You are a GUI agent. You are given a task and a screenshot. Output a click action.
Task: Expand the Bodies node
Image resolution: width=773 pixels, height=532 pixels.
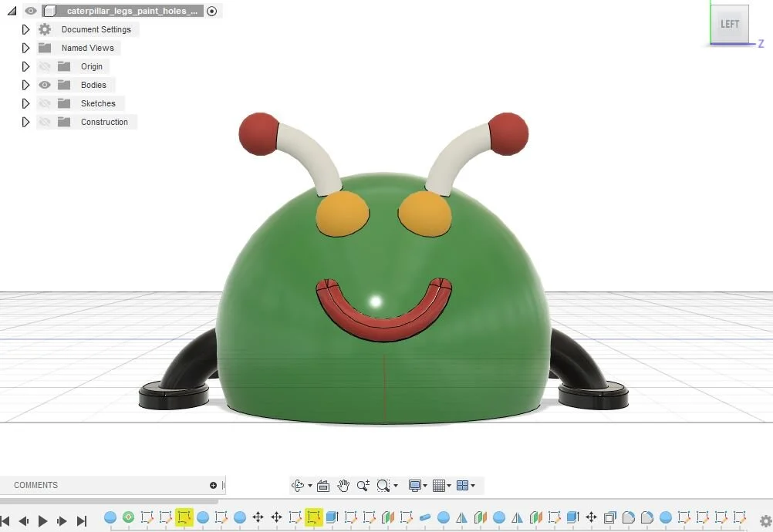click(25, 85)
